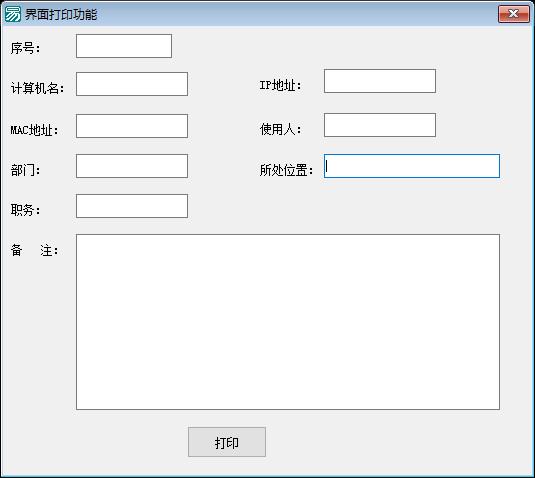Focus the 使用人 input field
The image size is (535, 478).
click(380, 125)
